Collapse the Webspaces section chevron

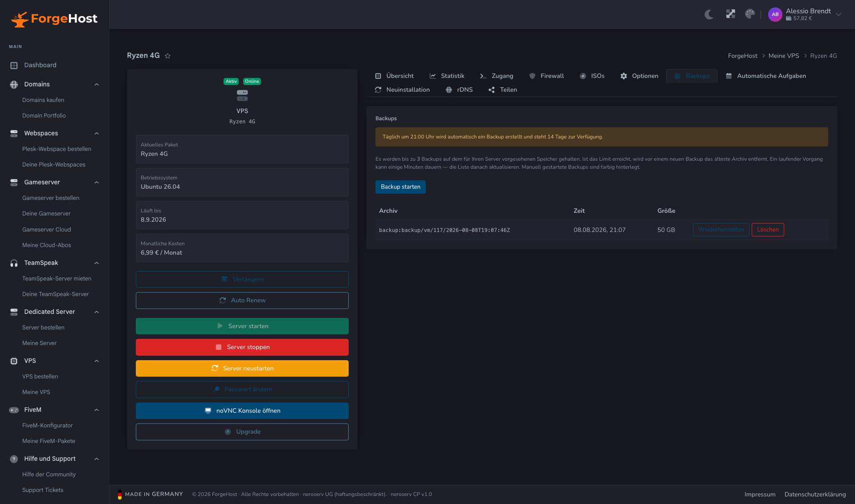(x=97, y=134)
